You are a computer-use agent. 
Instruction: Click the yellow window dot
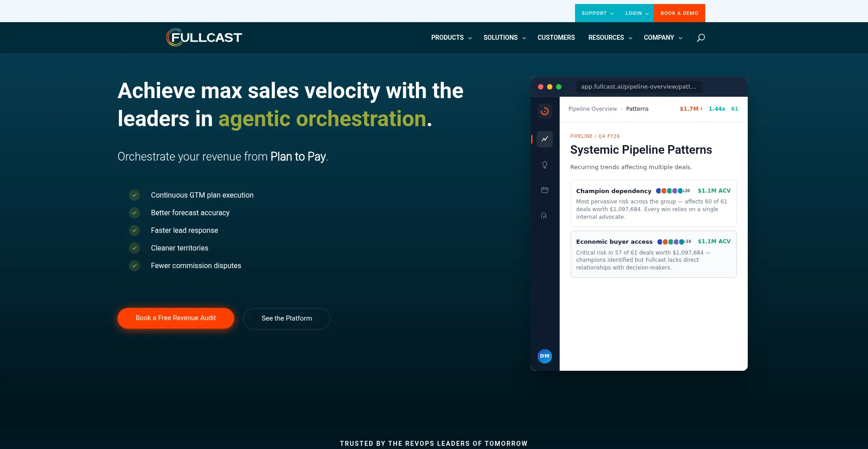550,87
